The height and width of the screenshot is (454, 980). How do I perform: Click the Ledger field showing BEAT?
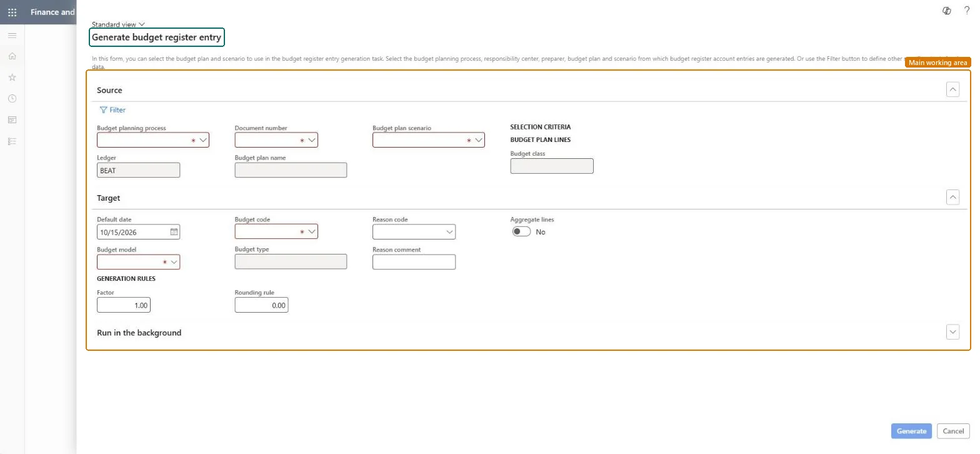pyautogui.click(x=138, y=170)
